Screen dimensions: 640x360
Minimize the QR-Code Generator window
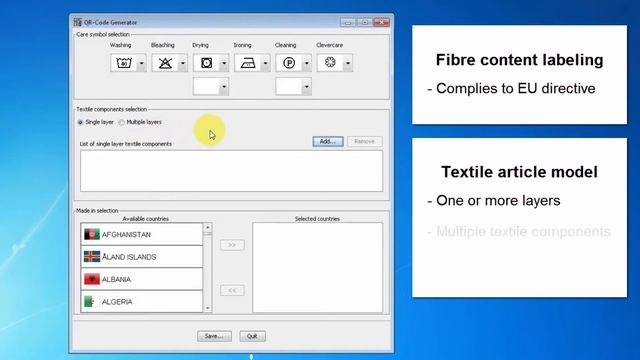click(348, 22)
